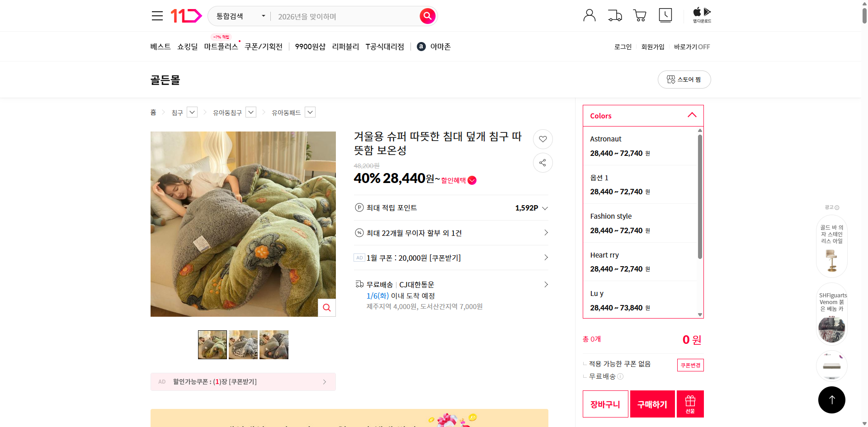Select the Astronaut color option

click(x=637, y=146)
